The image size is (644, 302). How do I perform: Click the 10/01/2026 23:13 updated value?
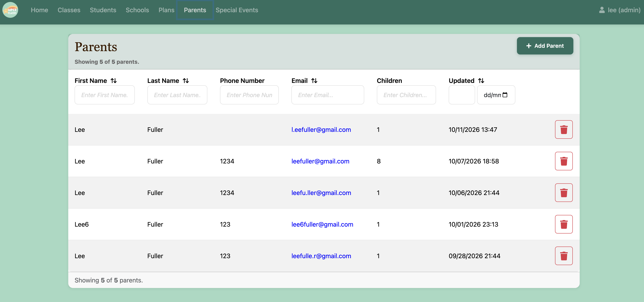[473, 224]
